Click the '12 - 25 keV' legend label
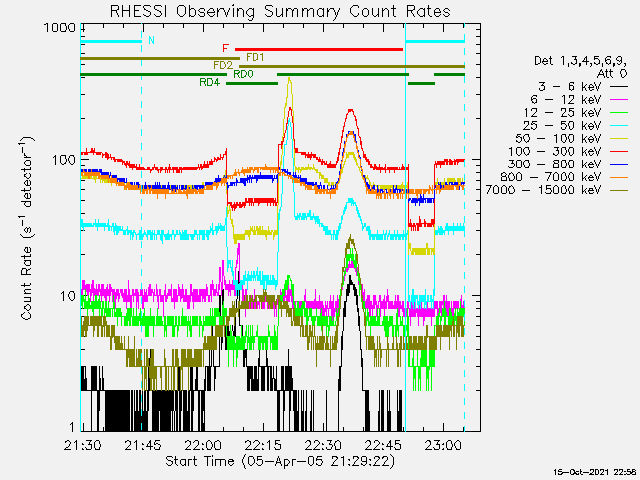This screenshot has height=480, width=640. [x=563, y=112]
